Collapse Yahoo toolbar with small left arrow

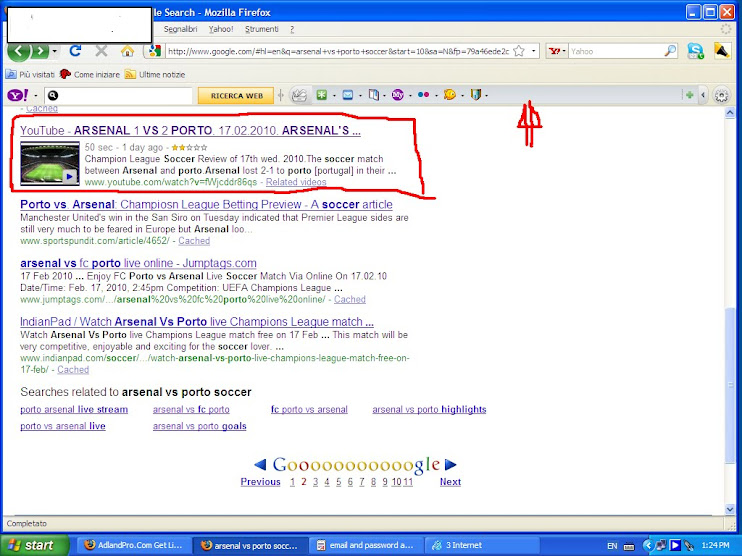coord(703,95)
